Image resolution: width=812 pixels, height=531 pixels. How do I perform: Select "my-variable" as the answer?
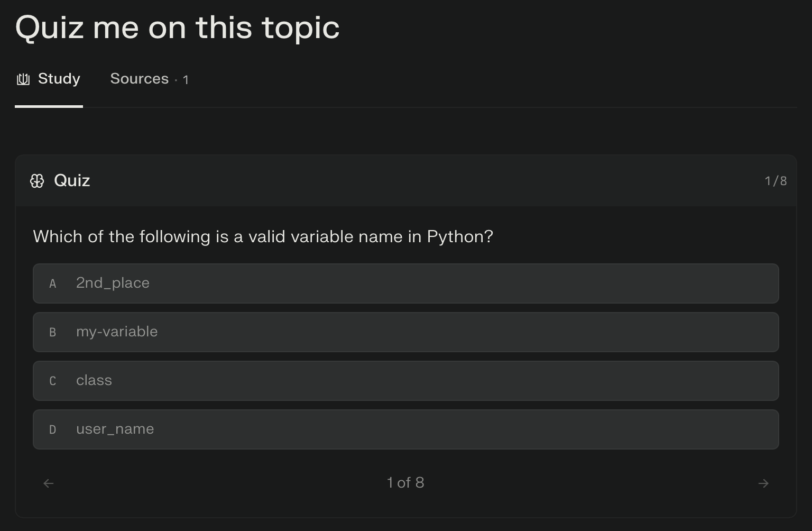click(x=117, y=332)
